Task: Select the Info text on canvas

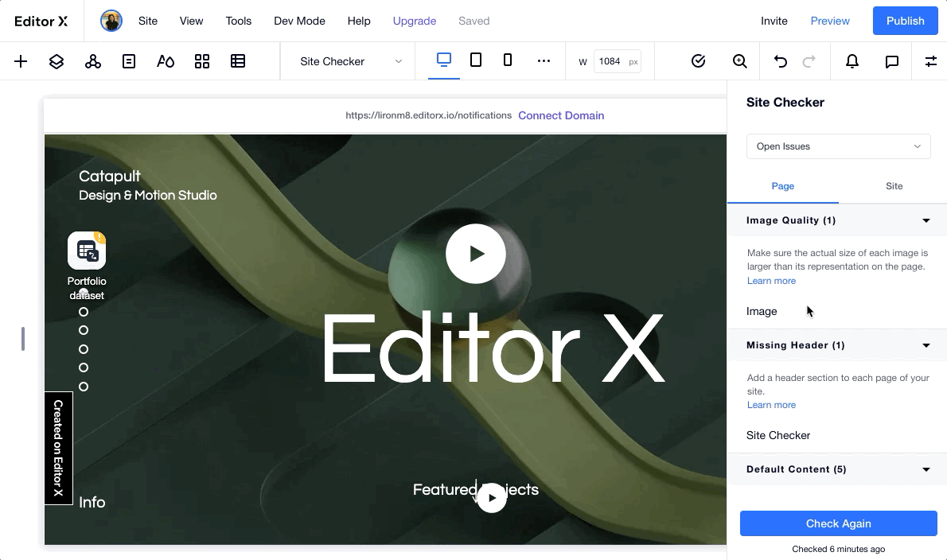Action: tap(92, 502)
